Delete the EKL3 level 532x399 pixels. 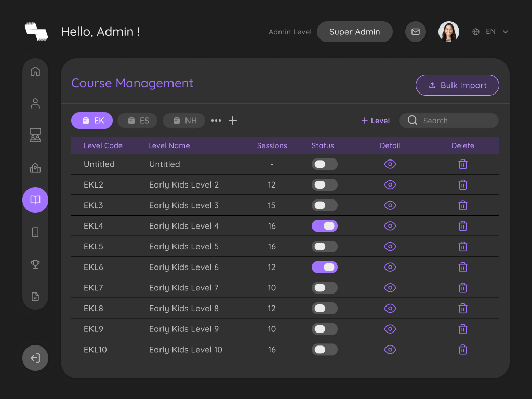click(463, 205)
